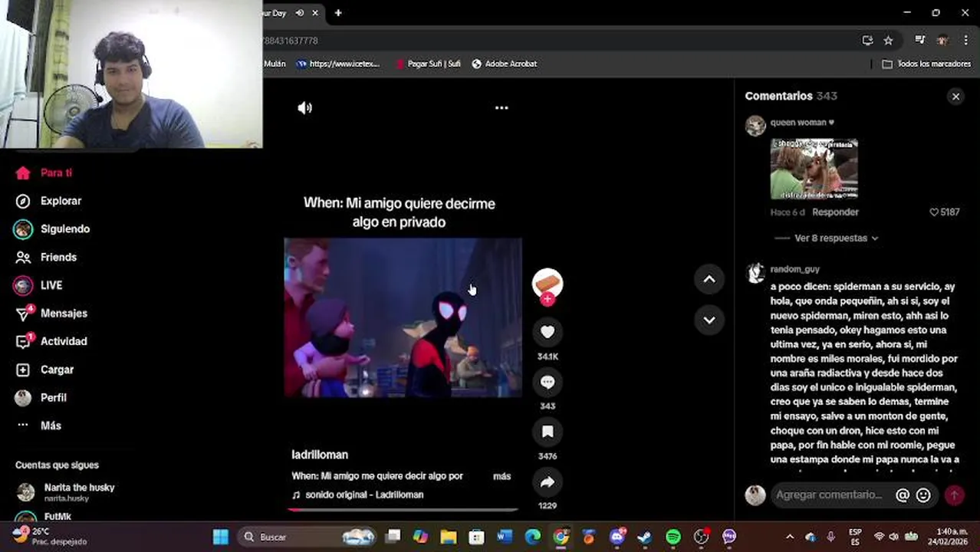This screenshot has width=980, height=552.
Task: Open 'sonido original - Ladrilloman' sound
Action: click(x=364, y=495)
